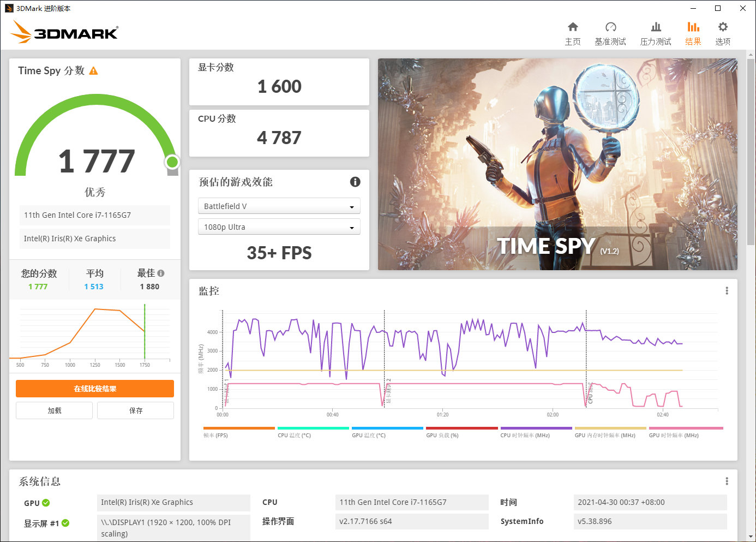The height and width of the screenshot is (542, 756).
Task: Click the GPU 温度 legend color bar
Action: 387,428
